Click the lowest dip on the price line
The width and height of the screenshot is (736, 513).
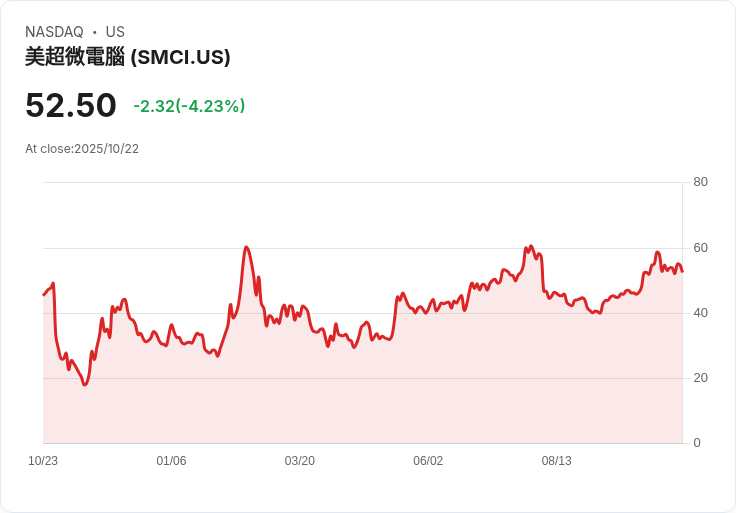85,385
